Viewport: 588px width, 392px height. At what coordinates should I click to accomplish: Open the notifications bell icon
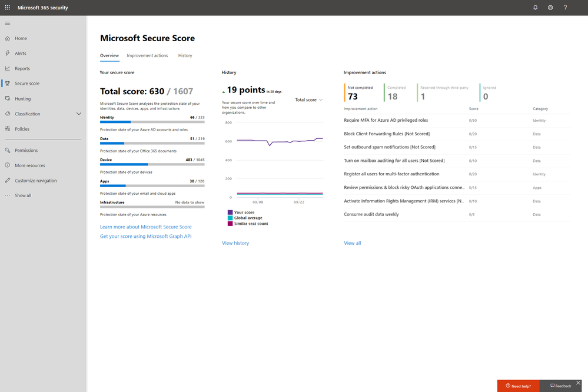[536, 8]
